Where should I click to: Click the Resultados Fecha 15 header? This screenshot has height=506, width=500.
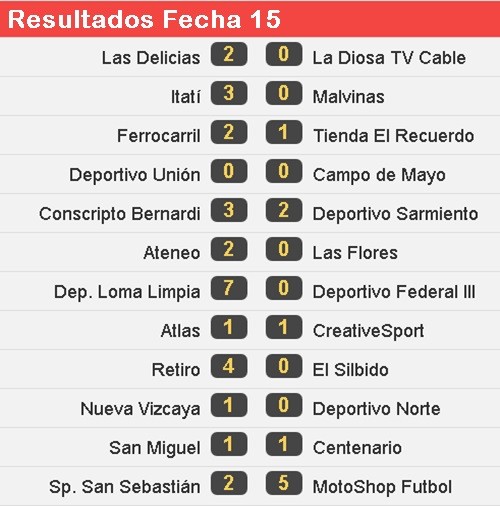click(250, 19)
